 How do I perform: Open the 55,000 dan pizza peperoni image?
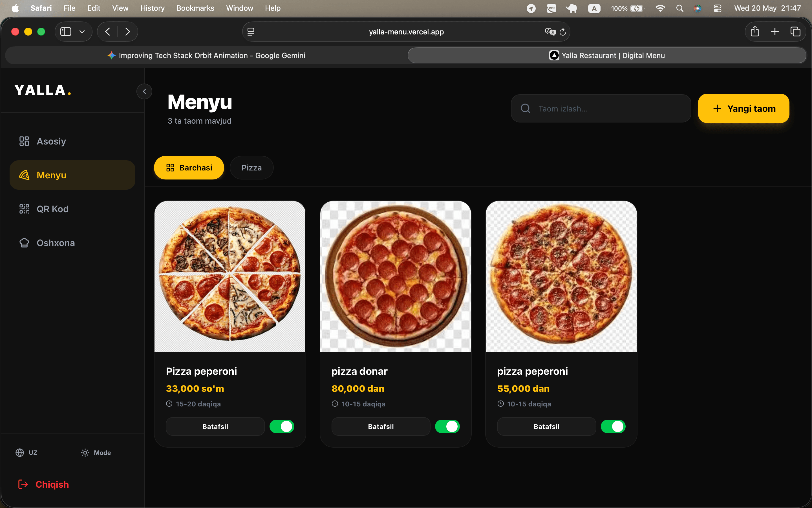561,277
